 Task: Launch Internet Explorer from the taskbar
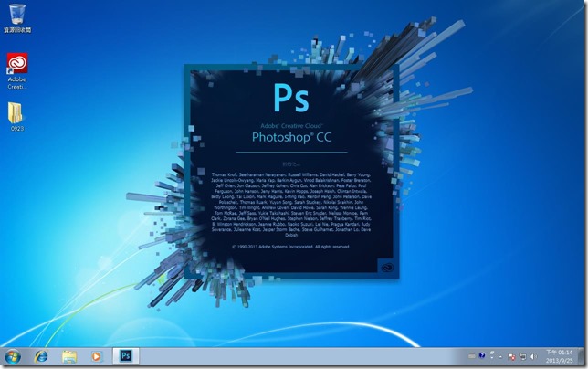41,356
